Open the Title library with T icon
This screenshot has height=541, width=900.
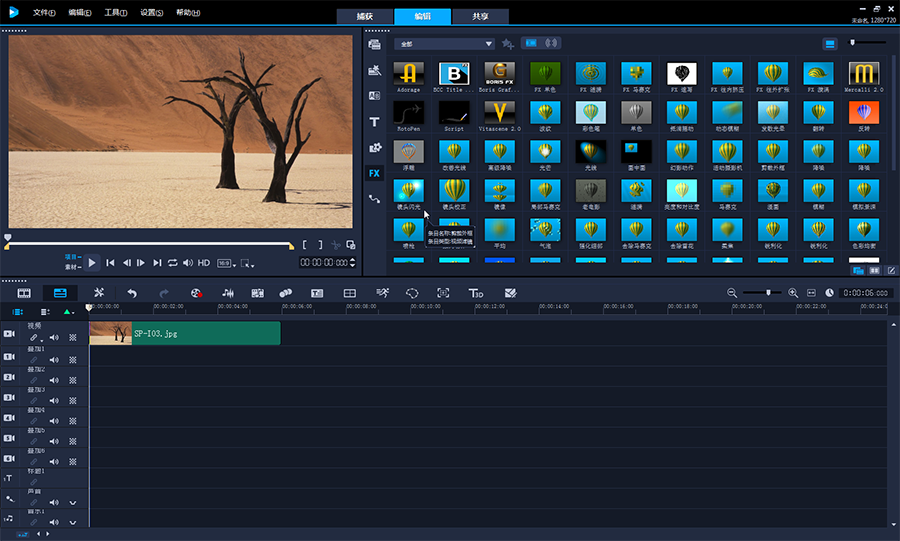374,121
